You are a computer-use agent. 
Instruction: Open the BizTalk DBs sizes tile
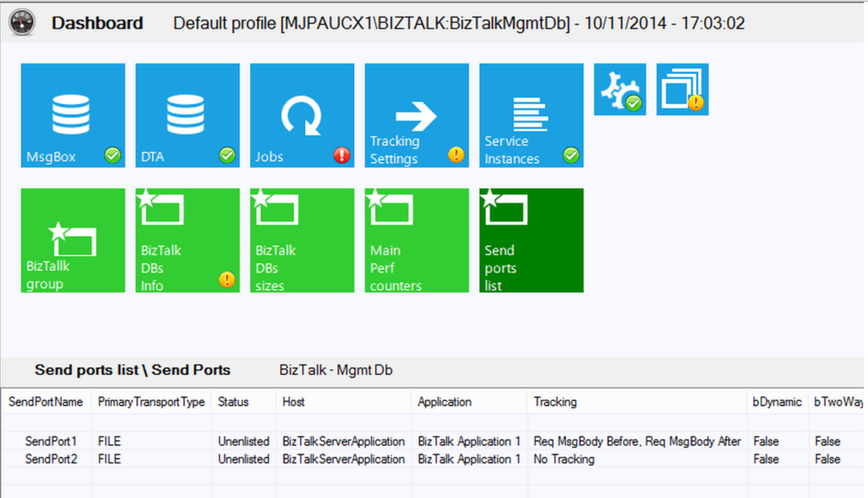(302, 240)
